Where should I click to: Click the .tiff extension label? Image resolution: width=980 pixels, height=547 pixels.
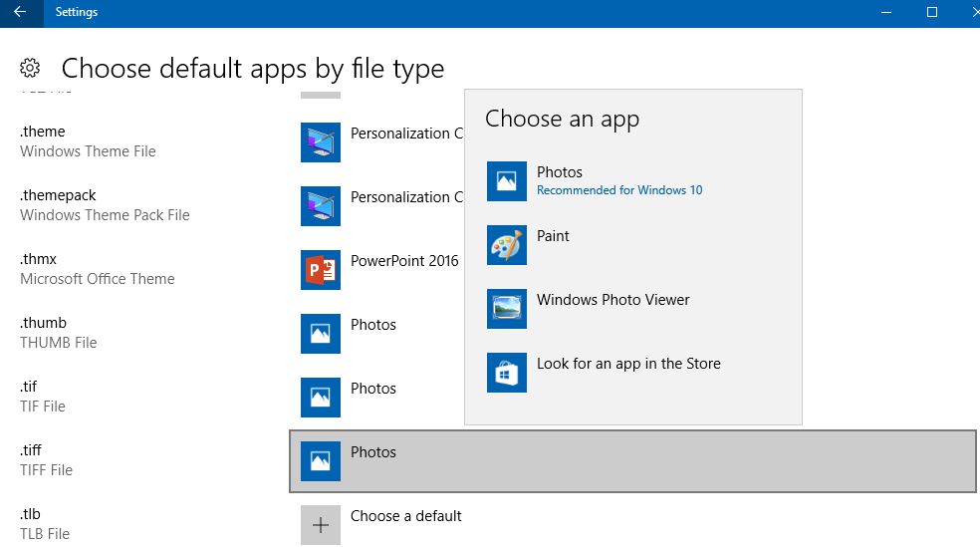31,450
